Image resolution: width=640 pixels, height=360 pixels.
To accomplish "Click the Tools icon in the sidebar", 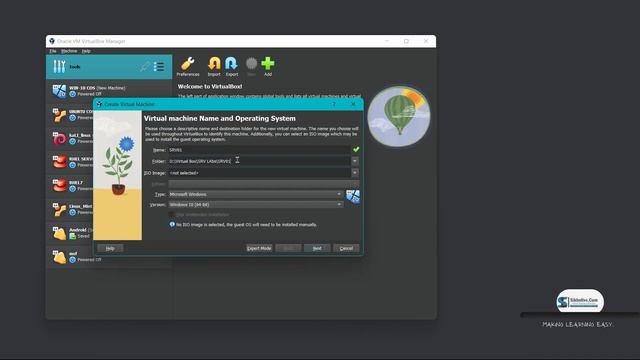I will point(59,67).
